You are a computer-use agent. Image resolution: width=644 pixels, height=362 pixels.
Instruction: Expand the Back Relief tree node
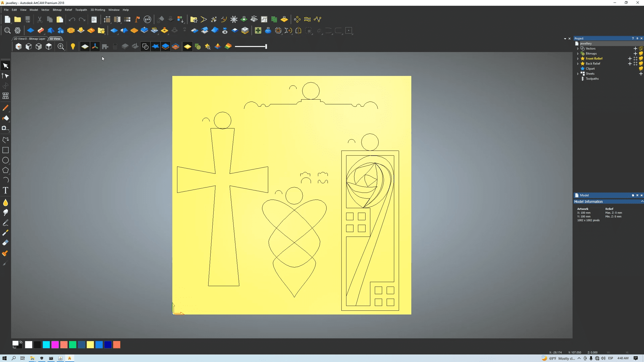[578, 64]
